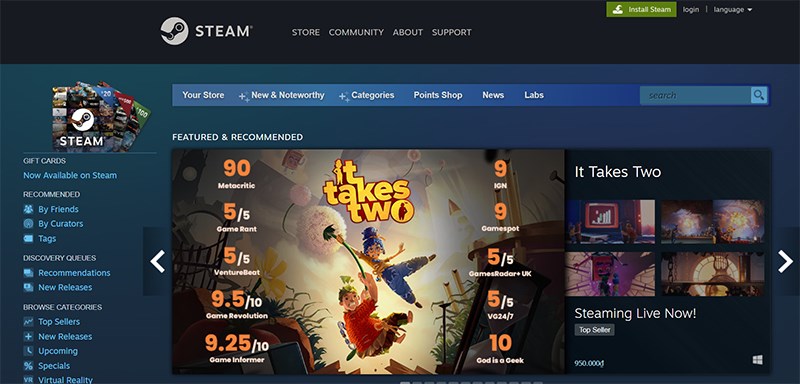Open the Labs tab
The image size is (800, 384).
(x=534, y=95)
